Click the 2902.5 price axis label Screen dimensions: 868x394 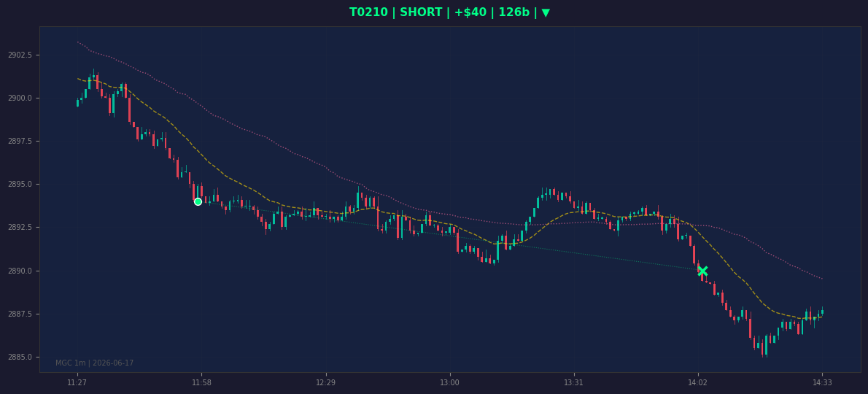point(20,55)
